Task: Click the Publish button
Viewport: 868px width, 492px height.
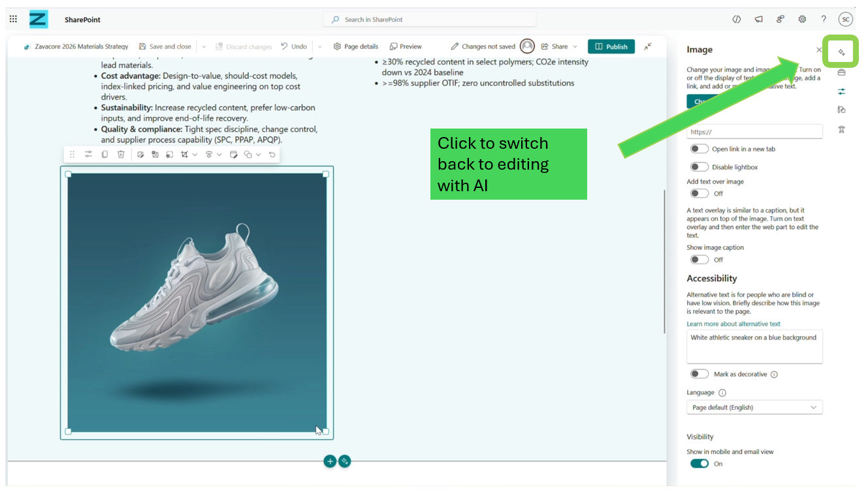Action: click(x=611, y=47)
